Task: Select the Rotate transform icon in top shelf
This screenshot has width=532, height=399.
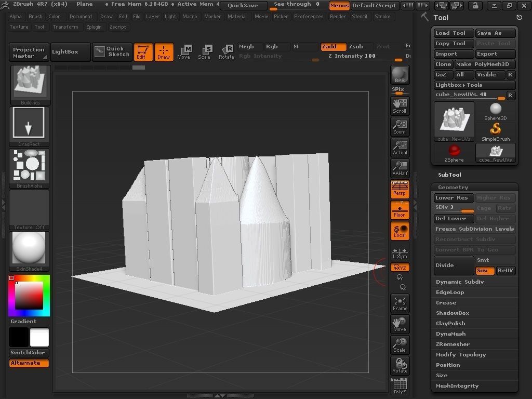Action: click(226, 52)
